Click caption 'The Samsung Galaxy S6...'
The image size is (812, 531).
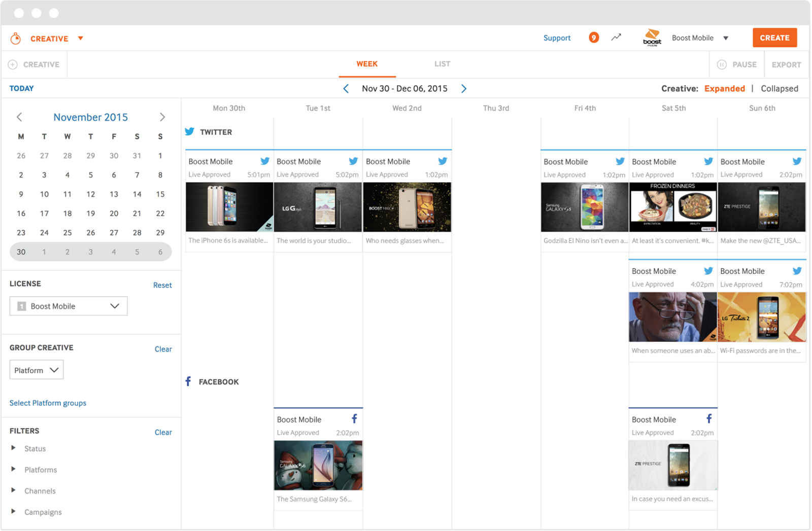(x=314, y=499)
